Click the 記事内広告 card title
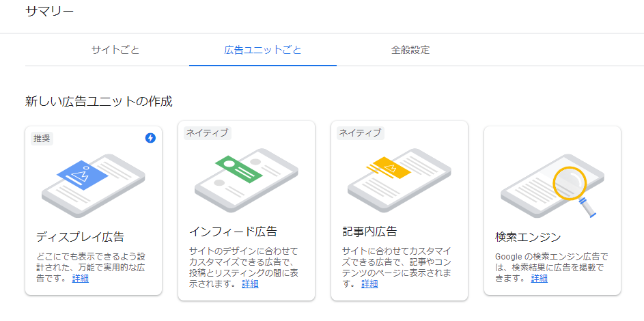The height and width of the screenshot is (321, 644). pyautogui.click(x=369, y=232)
